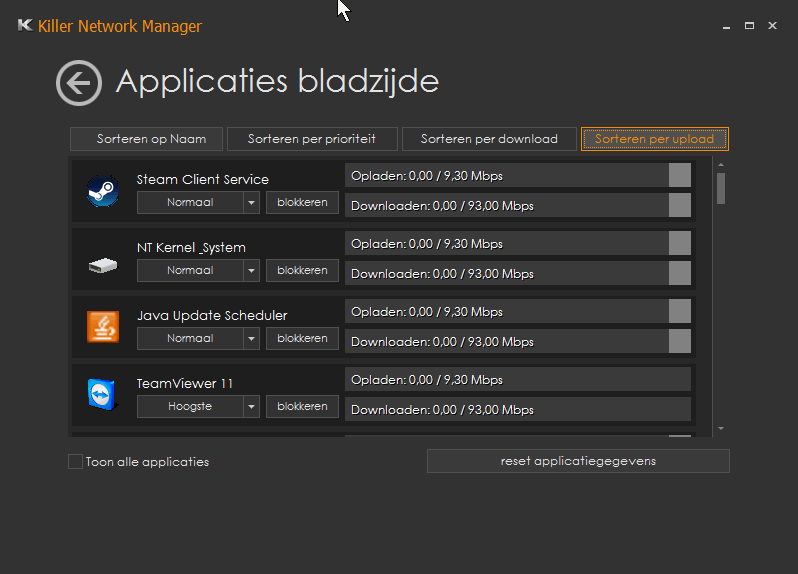Click TeamViewer 11 Opladen limit bar
The width and height of the screenshot is (798, 574).
click(x=518, y=380)
